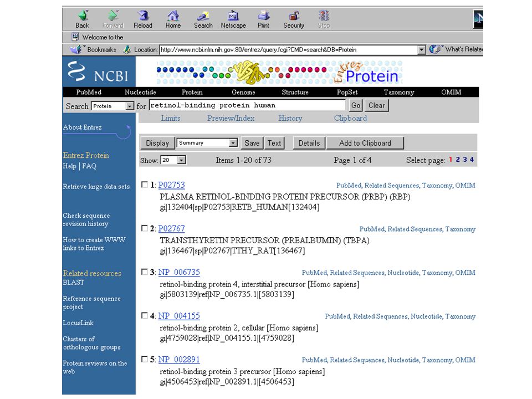Open LocusLink sidebar link
The image size is (532, 399).
tap(78, 323)
